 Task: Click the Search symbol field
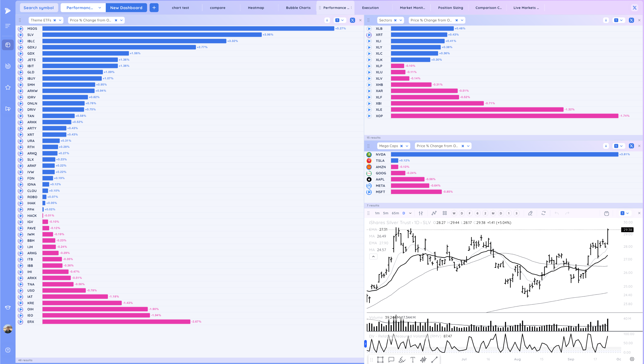click(38, 8)
